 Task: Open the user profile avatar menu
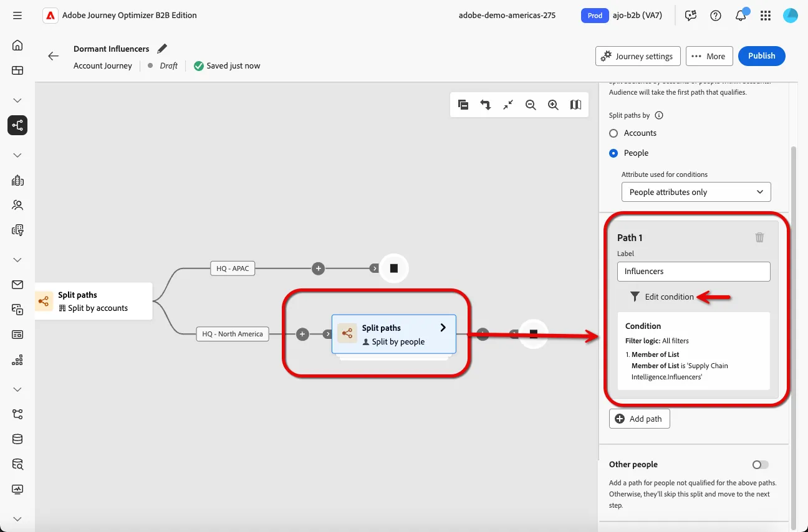[x=791, y=16]
